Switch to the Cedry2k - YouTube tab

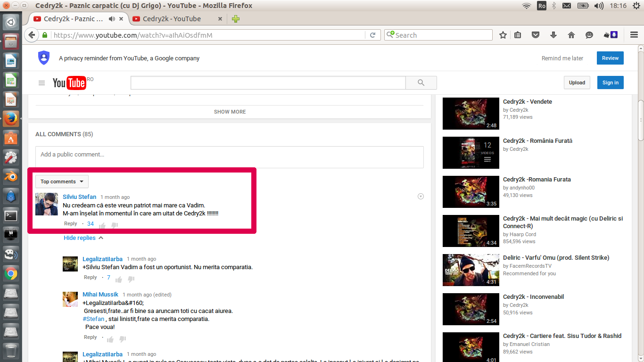(x=172, y=19)
